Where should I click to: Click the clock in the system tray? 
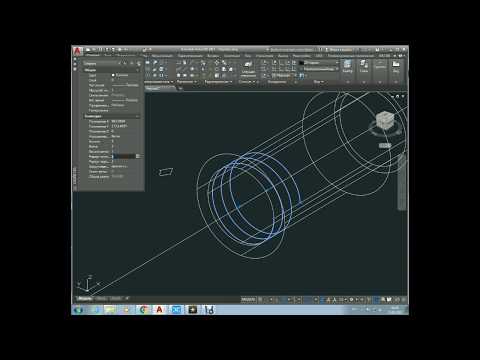pos(395,310)
